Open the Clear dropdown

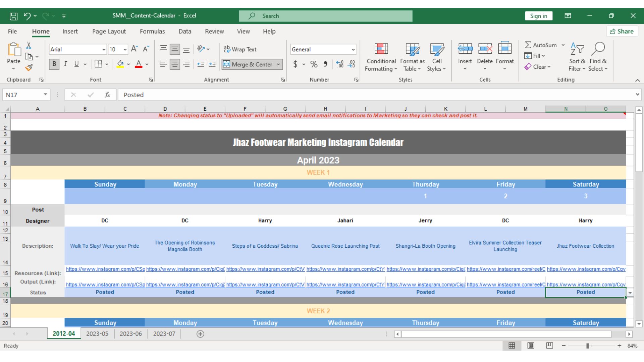[x=538, y=67]
